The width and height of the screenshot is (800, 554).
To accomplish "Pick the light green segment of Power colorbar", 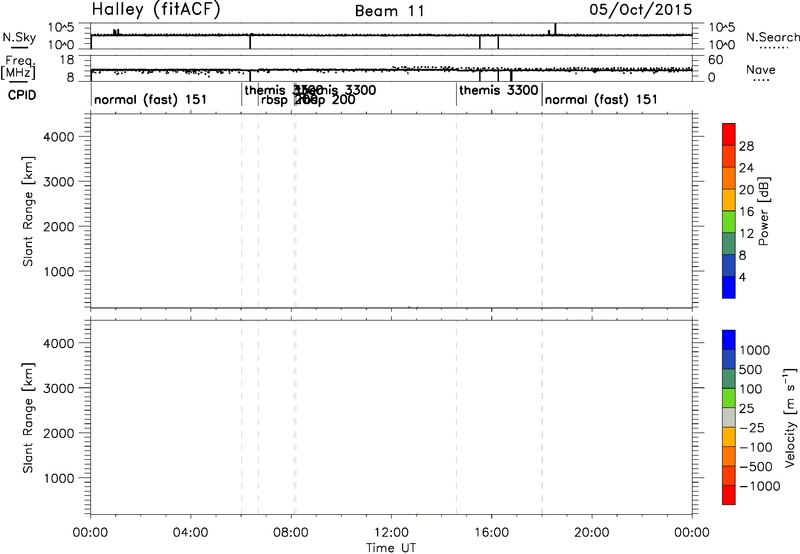I will pos(729,222).
